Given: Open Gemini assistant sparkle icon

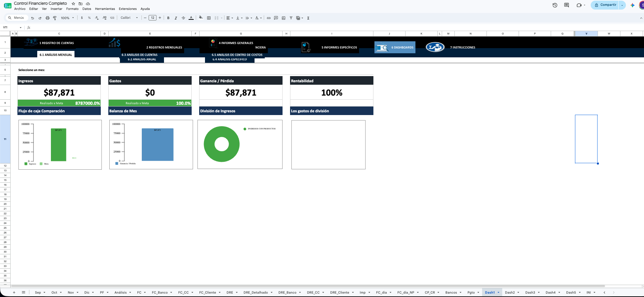Looking at the screenshot, I should 632,5.
